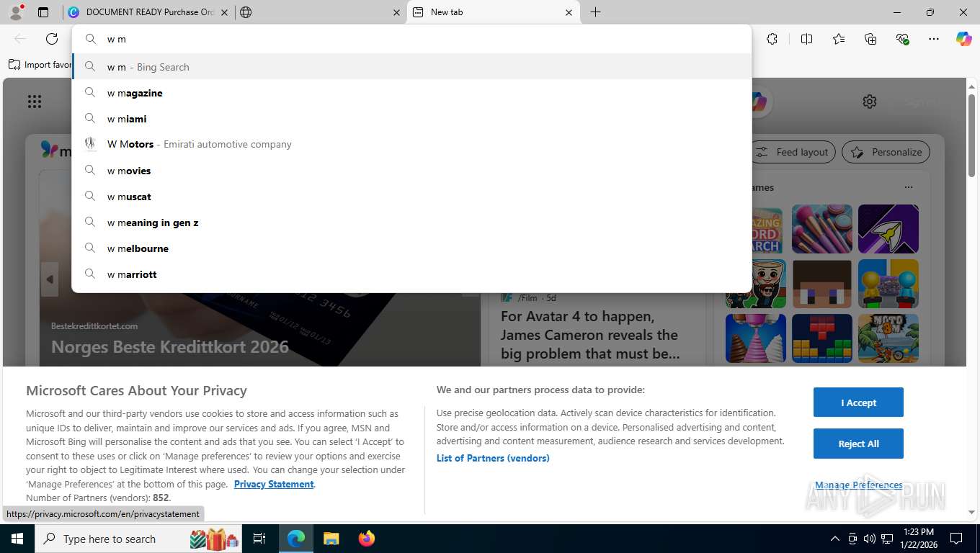Open the makeup brushes game thumbnail

tap(822, 229)
